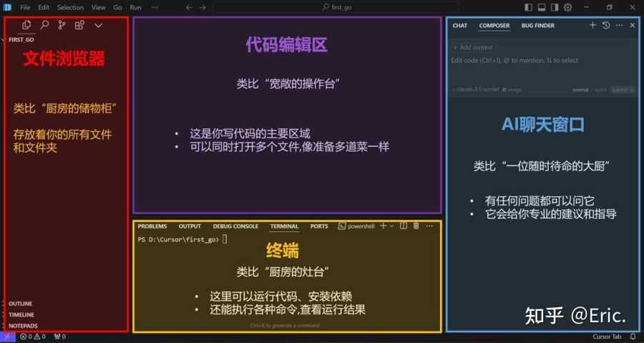Expand the OUTLINE section
This screenshot has height=343, width=644.
click(x=21, y=304)
